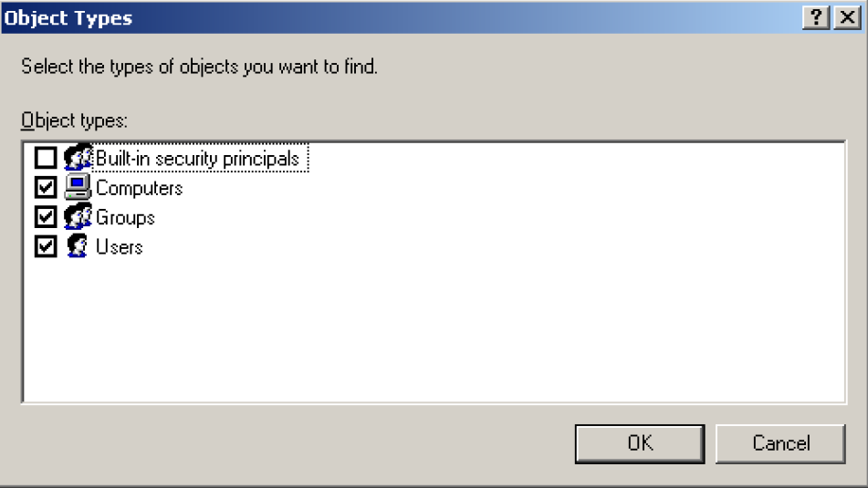Viewport: 868px width, 488px height.
Task: Open context help with the question mark button
Action: click(x=817, y=18)
